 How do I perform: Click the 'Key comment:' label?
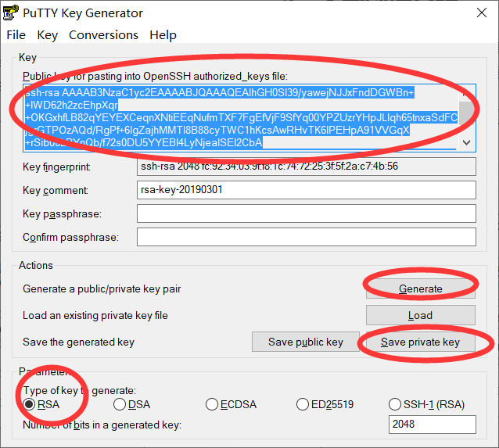coord(56,191)
